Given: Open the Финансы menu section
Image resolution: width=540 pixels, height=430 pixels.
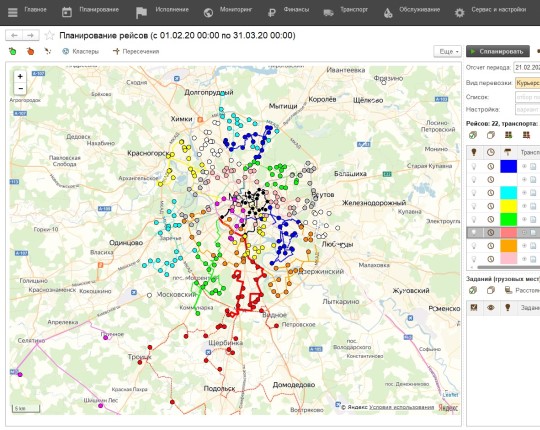Looking at the screenshot, I should tap(288, 11).
